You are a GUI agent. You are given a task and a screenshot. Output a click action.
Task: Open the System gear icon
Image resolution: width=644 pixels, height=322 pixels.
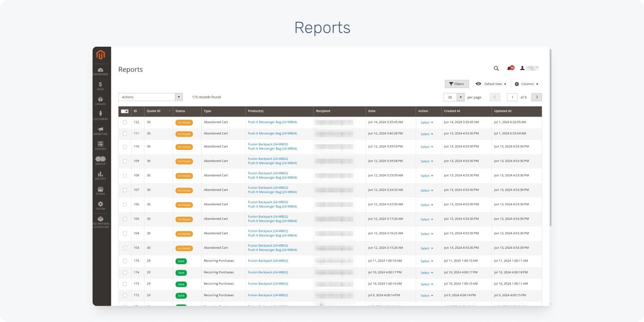coord(100,205)
